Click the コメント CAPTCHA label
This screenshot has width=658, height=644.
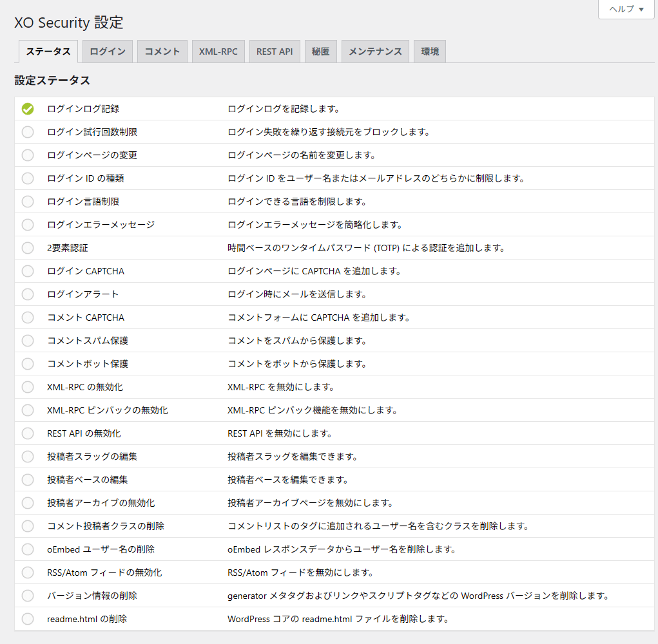tap(86, 317)
